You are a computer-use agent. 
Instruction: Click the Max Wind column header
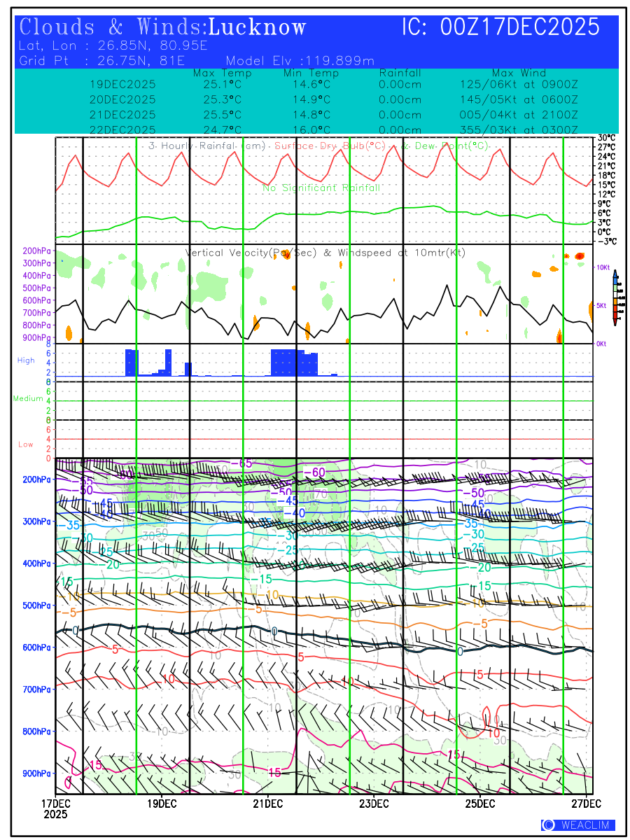point(519,73)
